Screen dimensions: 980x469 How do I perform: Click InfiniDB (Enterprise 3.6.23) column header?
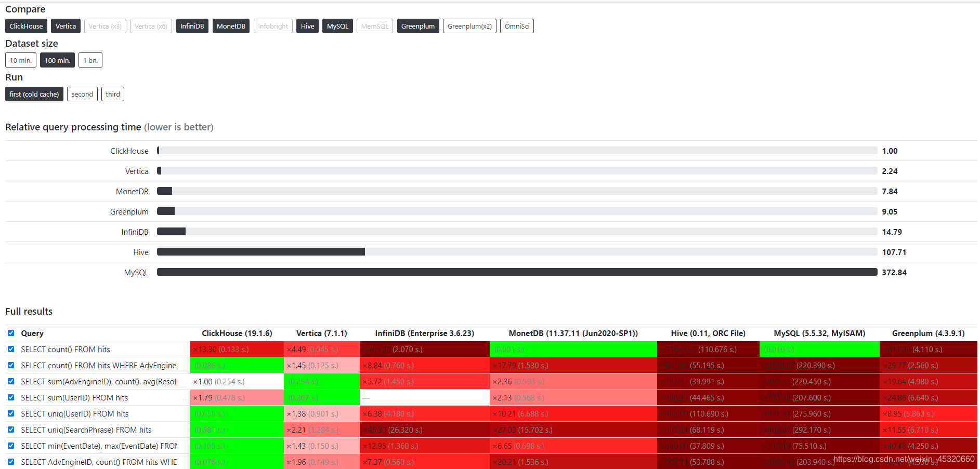coord(425,333)
